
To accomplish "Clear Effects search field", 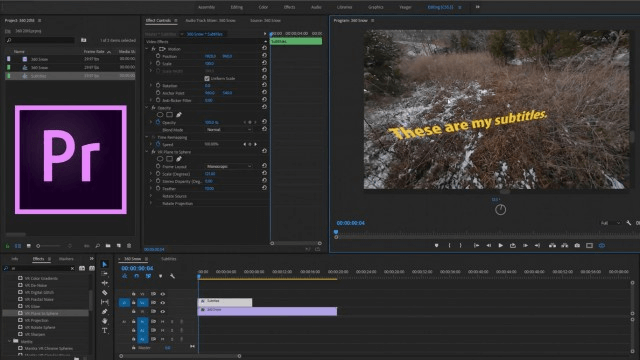I will [x=72, y=268].
